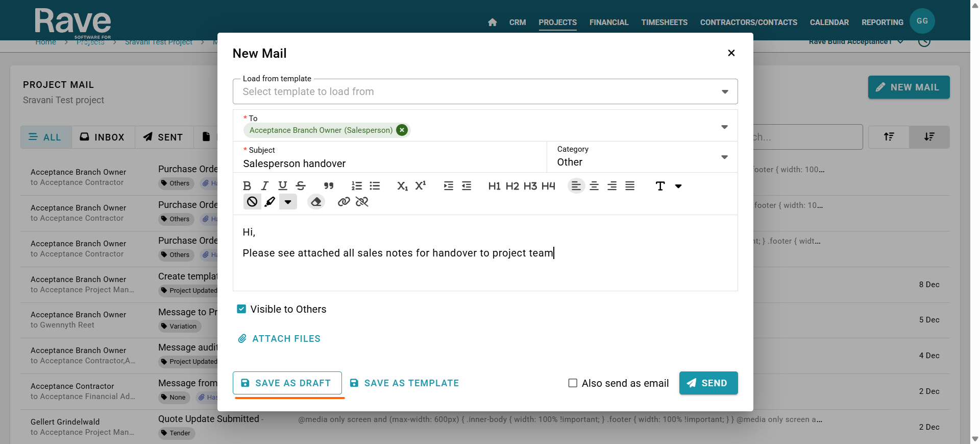Increase paragraph indent

(x=449, y=186)
